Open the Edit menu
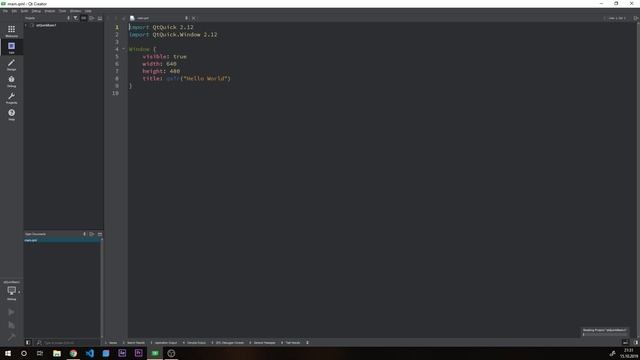The image size is (640, 360). [x=14, y=11]
